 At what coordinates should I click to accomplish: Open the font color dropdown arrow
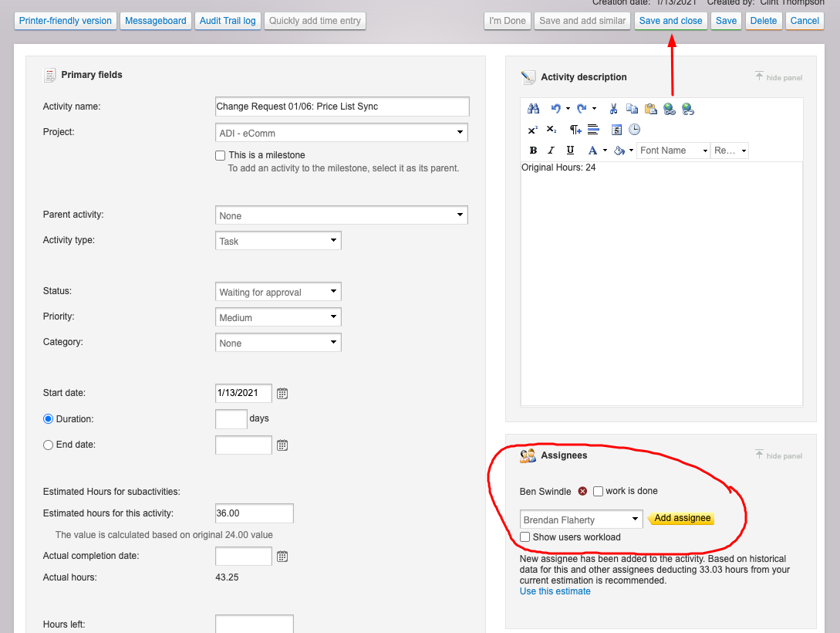point(605,151)
